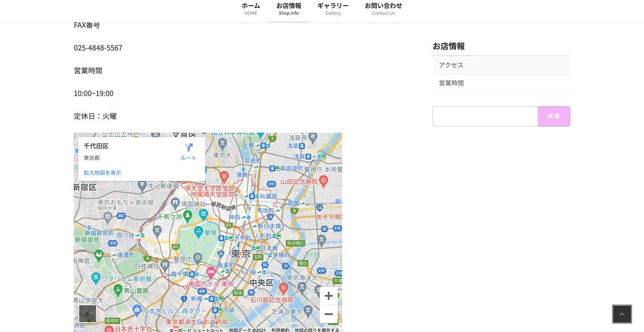Open 拡大地図を表示 larger map link
Image resolution: width=644 pixels, height=332 pixels.
[x=102, y=173]
